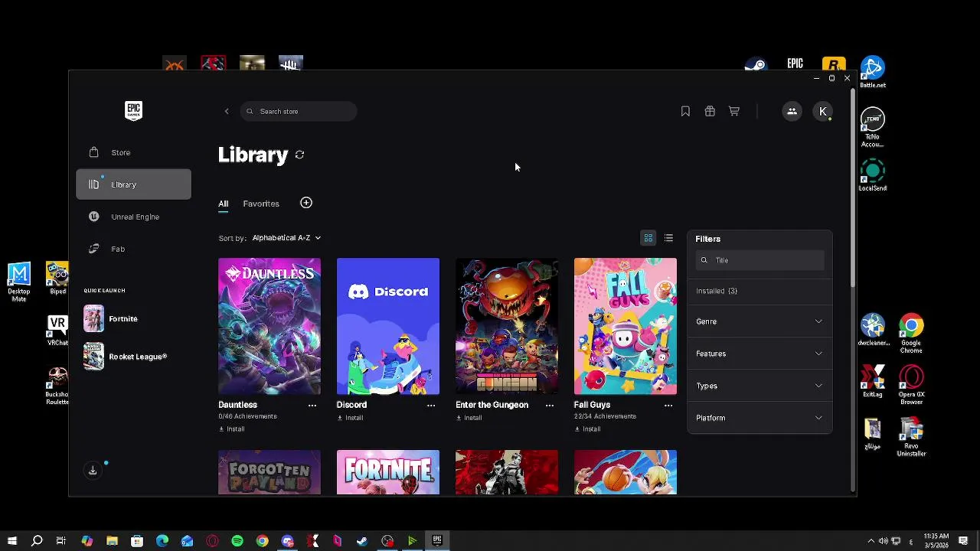The image size is (980, 551).
Task: Open Revo Uninstaller desktop shortcut
Action: pyautogui.click(x=911, y=437)
